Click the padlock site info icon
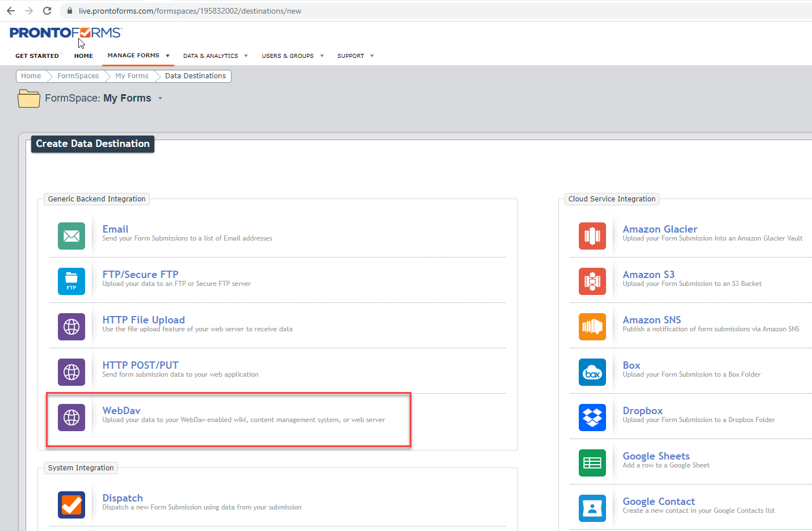 (70, 11)
